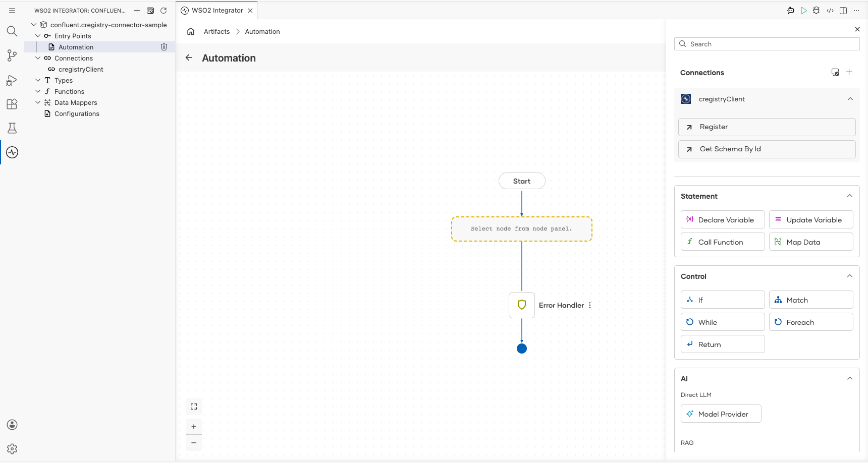Open the Search view in activity bar
This screenshot has width=868, height=463.
point(12,31)
